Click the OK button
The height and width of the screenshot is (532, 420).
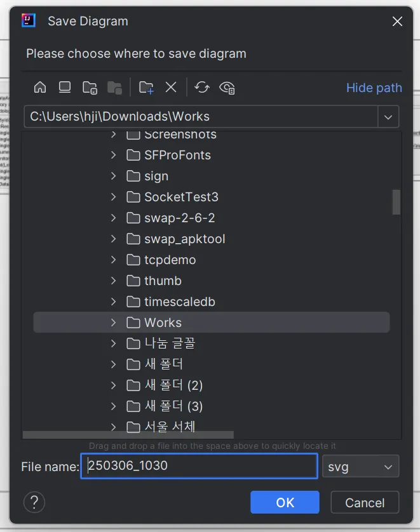[x=285, y=503]
